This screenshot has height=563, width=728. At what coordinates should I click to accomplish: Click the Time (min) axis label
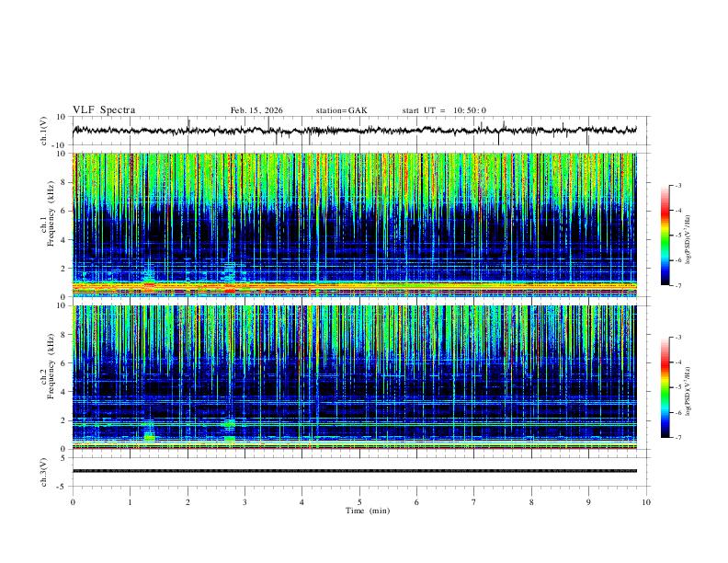(x=368, y=511)
